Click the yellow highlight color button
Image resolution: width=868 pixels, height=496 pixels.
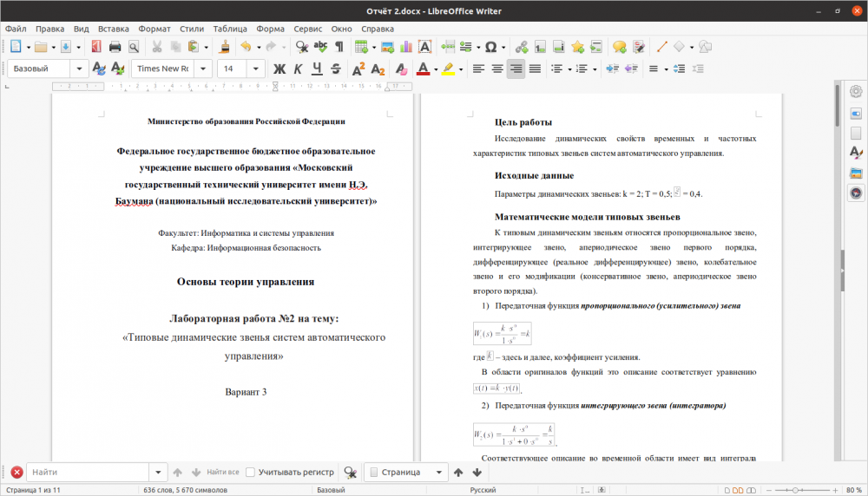point(448,69)
